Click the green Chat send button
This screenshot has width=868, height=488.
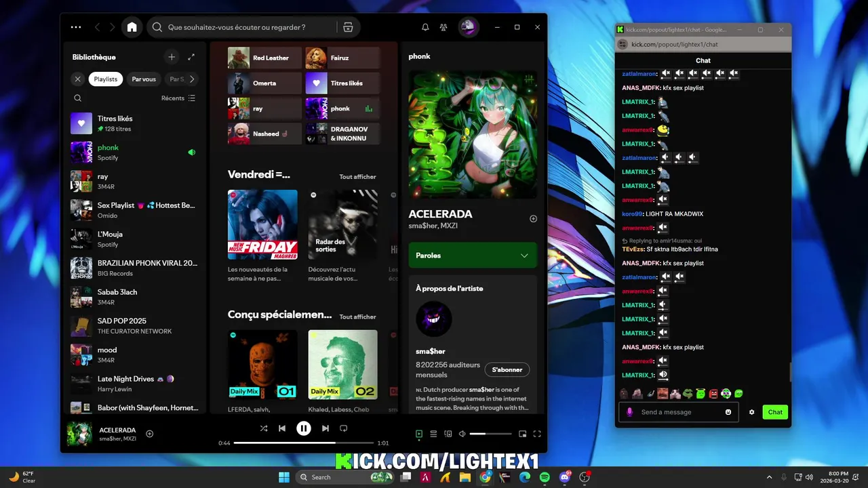[775, 412]
